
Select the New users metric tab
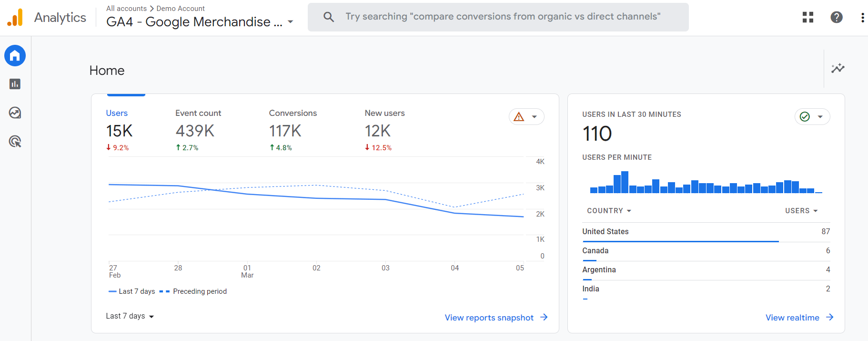(x=384, y=113)
